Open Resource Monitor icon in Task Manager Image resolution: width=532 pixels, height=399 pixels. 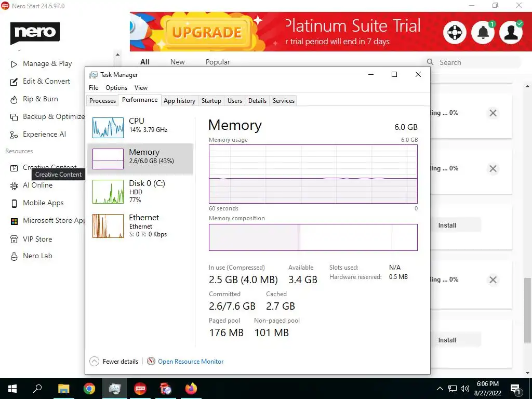(x=151, y=362)
